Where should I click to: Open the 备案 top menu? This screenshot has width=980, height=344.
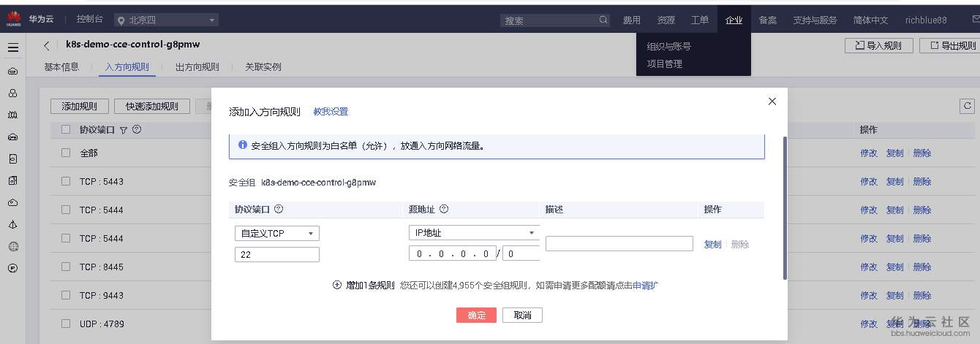click(768, 20)
